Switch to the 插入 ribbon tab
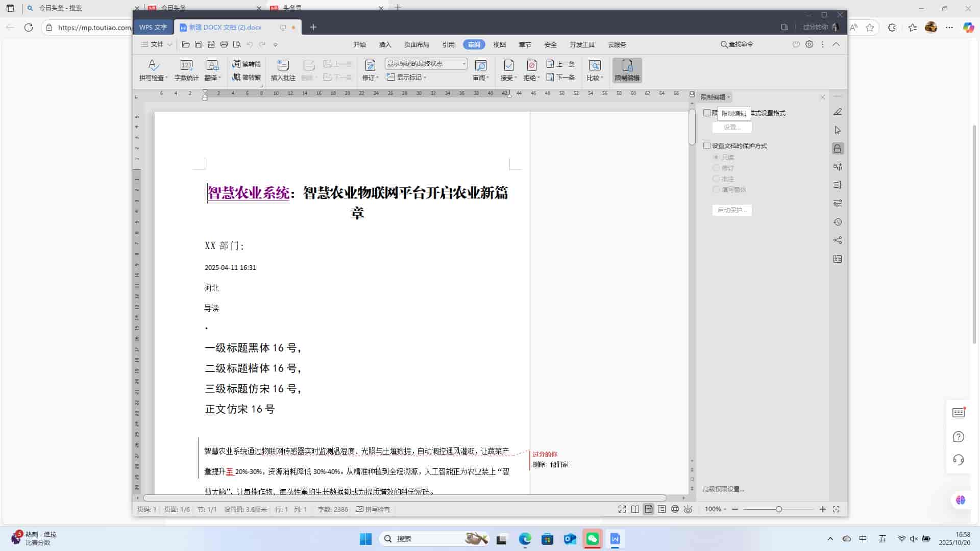The width and height of the screenshot is (980, 551). (385, 44)
